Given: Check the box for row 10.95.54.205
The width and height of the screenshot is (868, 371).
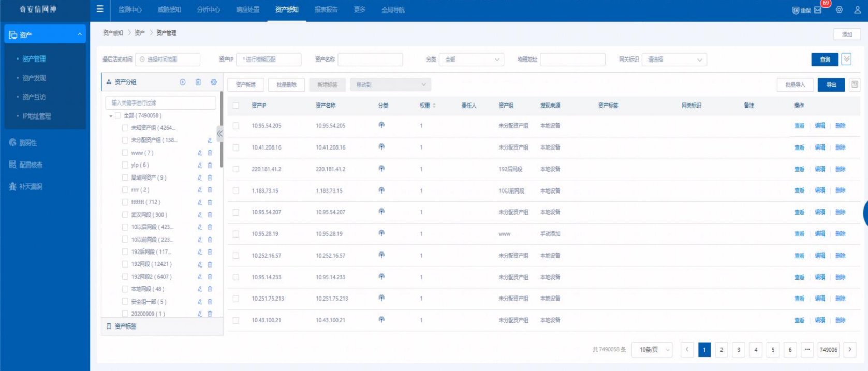Looking at the screenshot, I should point(236,126).
